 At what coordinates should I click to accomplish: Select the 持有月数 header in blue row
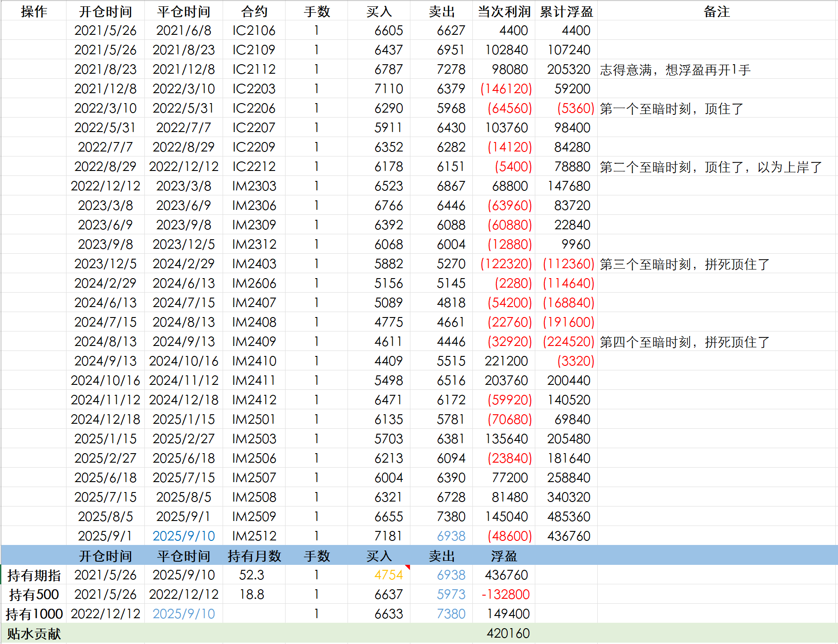(x=254, y=556)
